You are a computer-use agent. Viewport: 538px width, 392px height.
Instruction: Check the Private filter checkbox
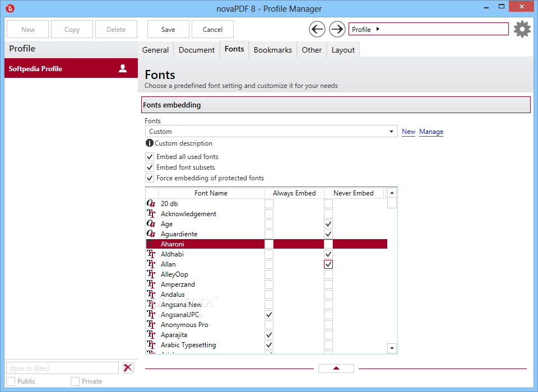pos(75,381)
